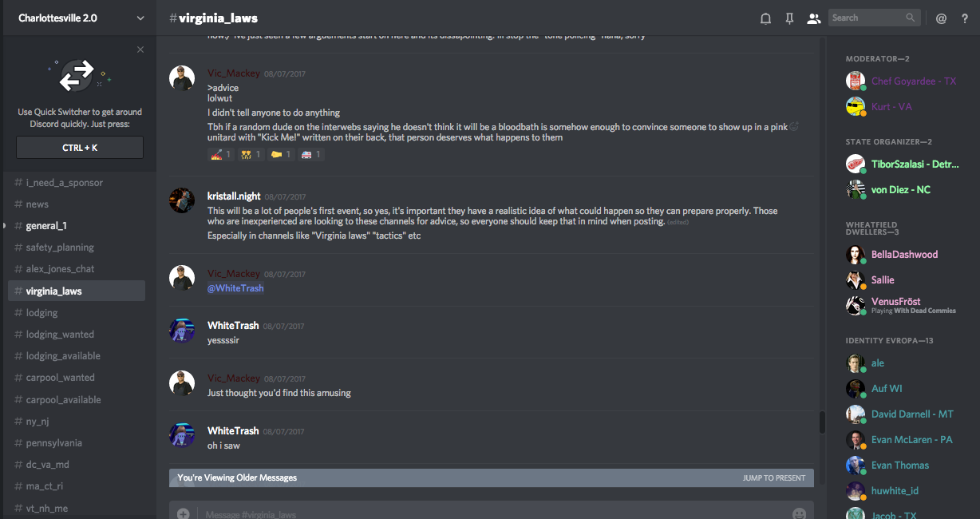Click the @WhiteTrash mention link
Viewport: 980px width, 519px height.
pos(235,288)
